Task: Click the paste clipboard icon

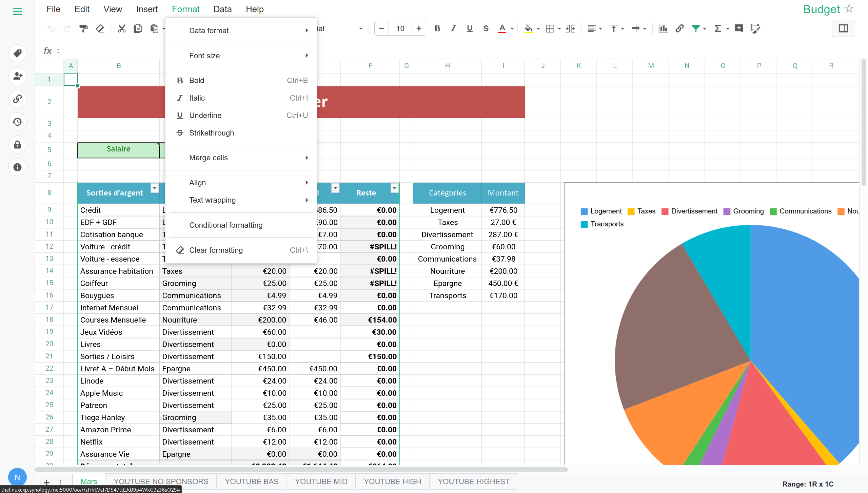Action: (154, 29)
